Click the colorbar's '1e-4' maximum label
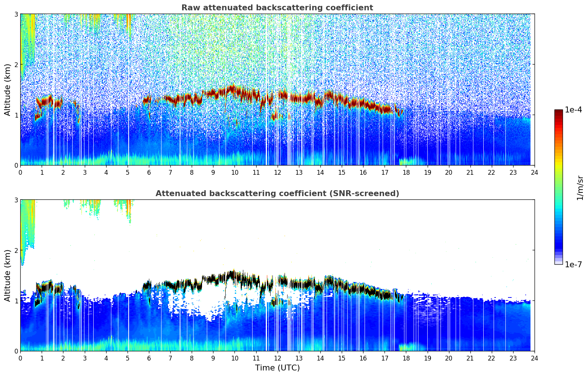This screenshot has height=376, width=588. coord(573,110)
